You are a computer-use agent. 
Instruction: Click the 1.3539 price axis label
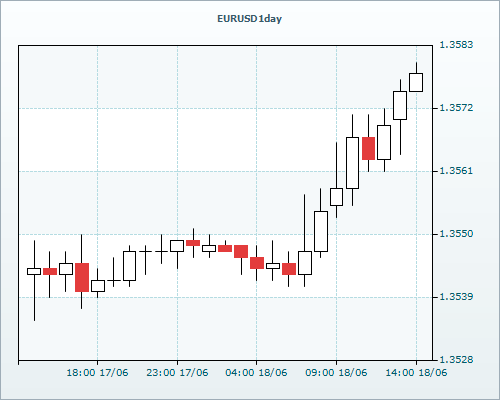coord(456,297)
